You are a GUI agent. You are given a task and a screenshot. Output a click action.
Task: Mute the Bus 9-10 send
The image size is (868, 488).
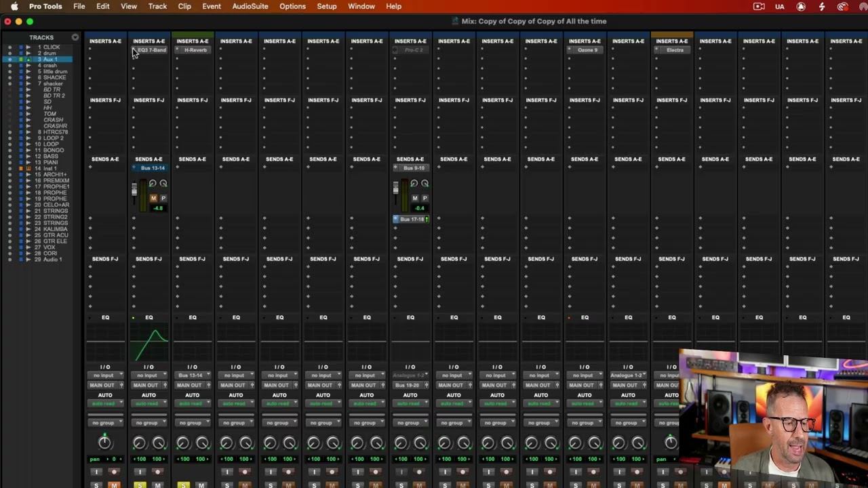pos(414,198)
